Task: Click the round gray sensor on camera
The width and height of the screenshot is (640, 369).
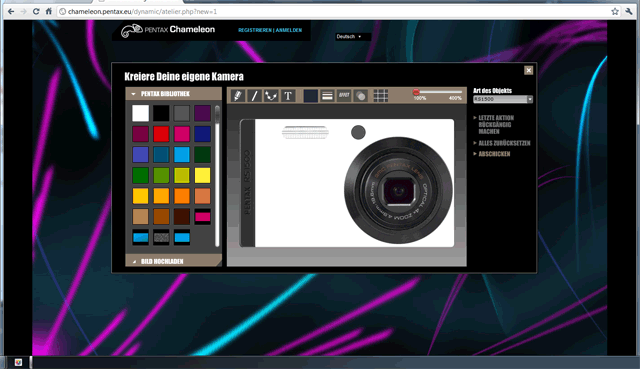Action: coord(358,132)
